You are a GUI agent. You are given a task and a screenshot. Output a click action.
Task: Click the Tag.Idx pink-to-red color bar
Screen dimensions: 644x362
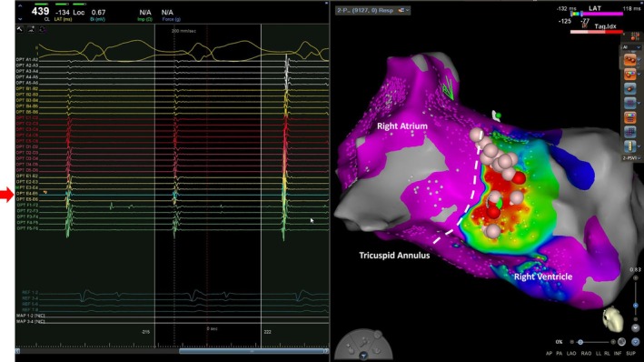(x=597, y=32)
